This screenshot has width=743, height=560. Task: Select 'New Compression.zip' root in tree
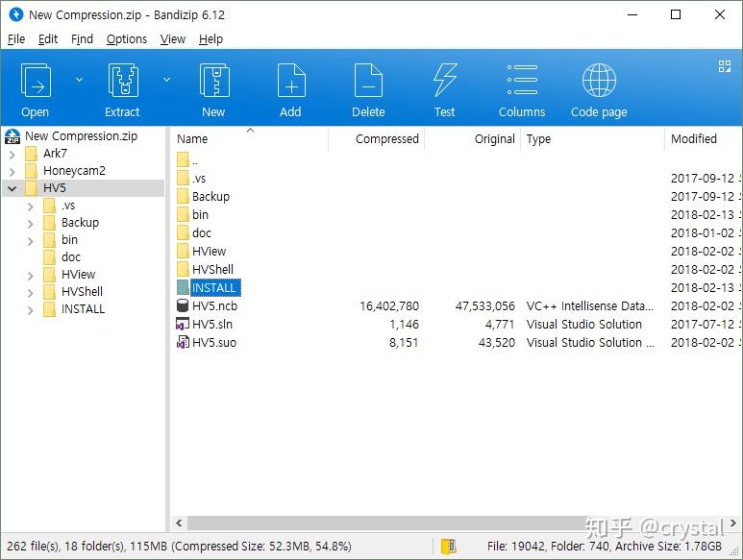click(x=81, y=136)
